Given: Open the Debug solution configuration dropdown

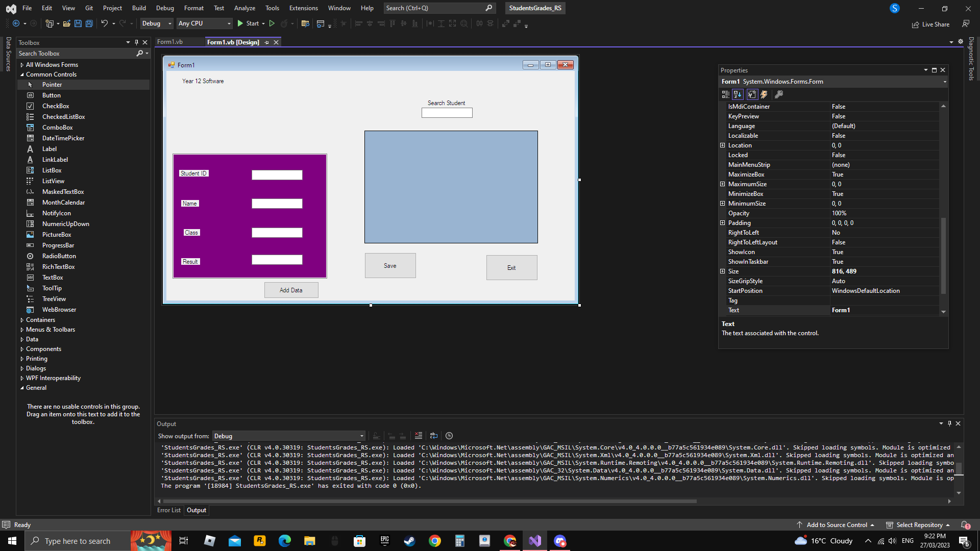Looking at the screenshot, I should pyautogui.click(x=156, y=23).
